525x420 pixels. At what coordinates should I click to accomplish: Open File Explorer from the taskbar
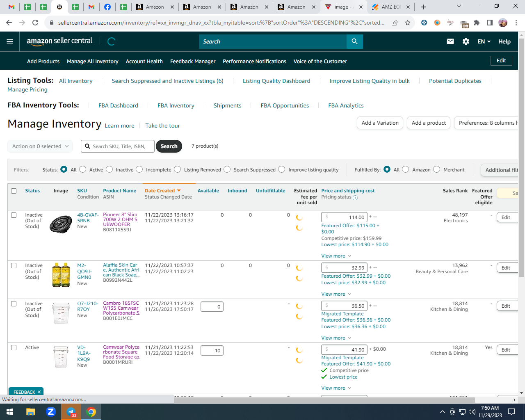pos(30,412)
